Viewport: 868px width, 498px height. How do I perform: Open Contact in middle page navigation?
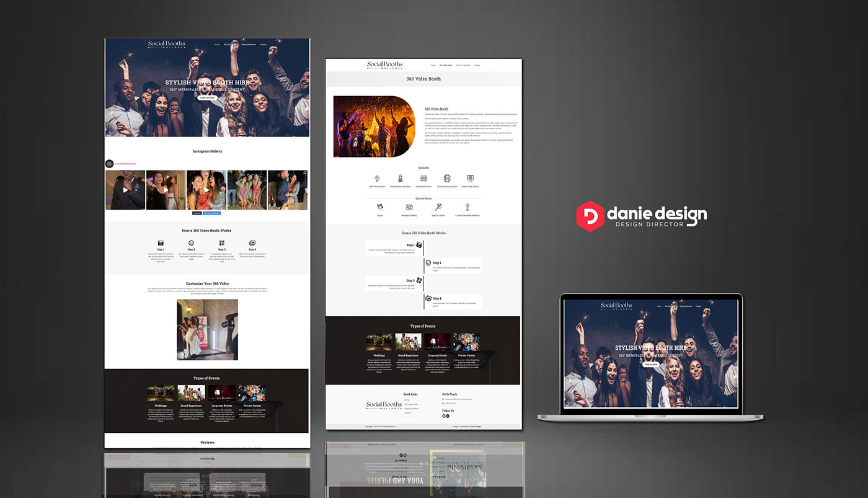point(477,65)
